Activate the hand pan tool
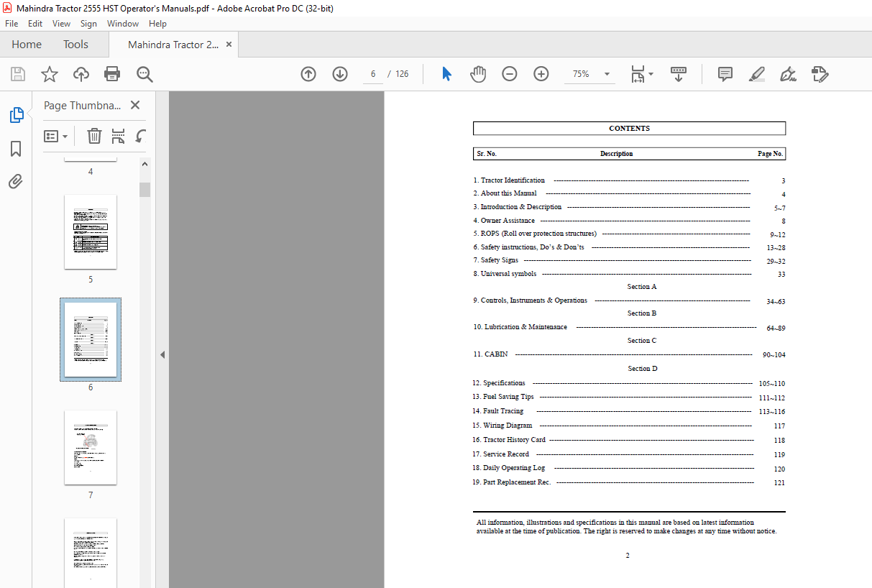872x588 pixels. [478, 74]
